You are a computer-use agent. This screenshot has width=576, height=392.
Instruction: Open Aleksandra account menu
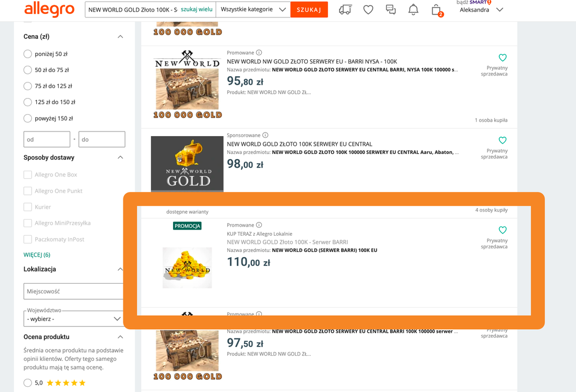coord(481,10)
